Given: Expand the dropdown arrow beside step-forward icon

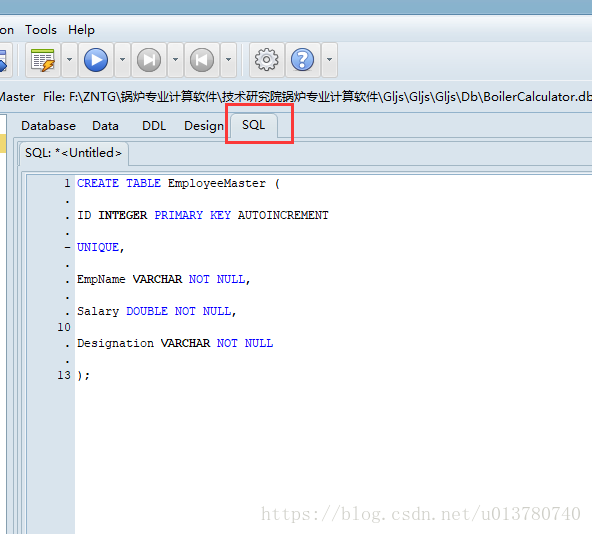Looking at the screenshot, I should (x=175, y=60).
